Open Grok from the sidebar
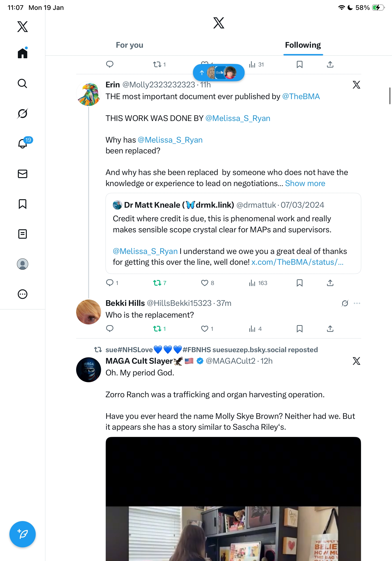 (23, 114)
